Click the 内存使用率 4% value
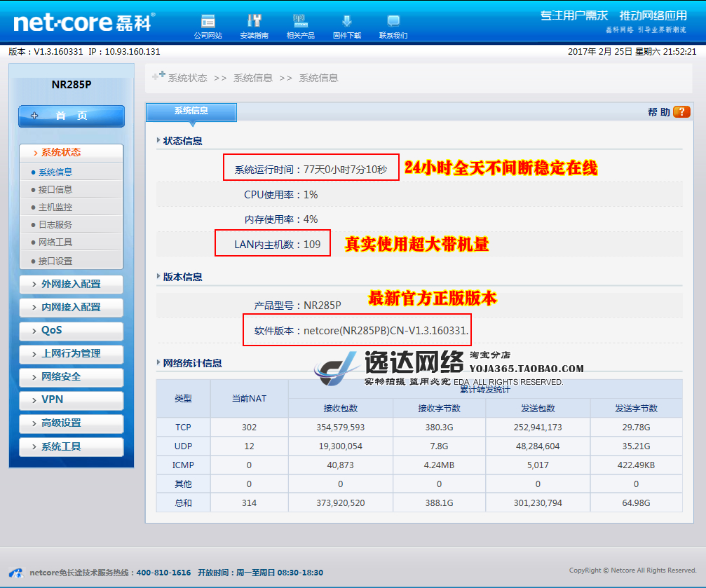 pos(310,219)
